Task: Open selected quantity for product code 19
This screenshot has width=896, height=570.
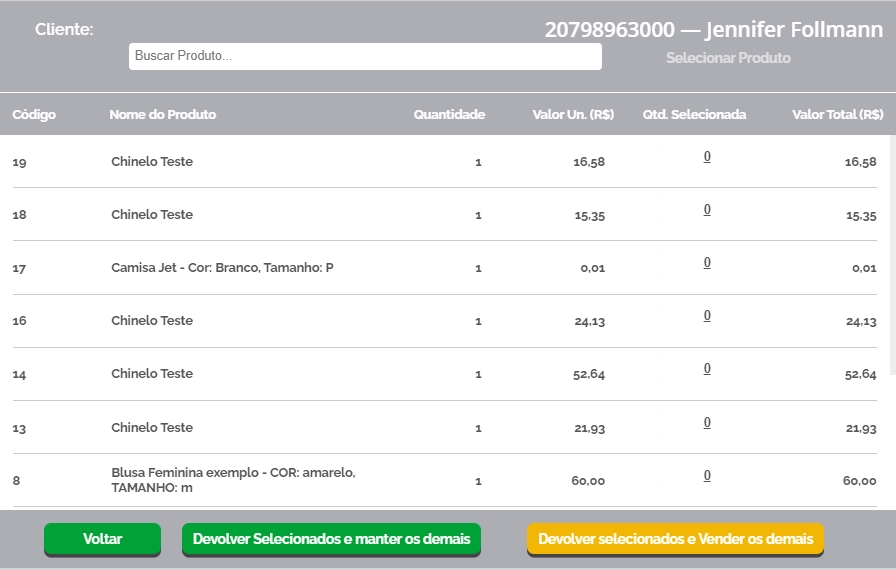Action: click(707, 157)
